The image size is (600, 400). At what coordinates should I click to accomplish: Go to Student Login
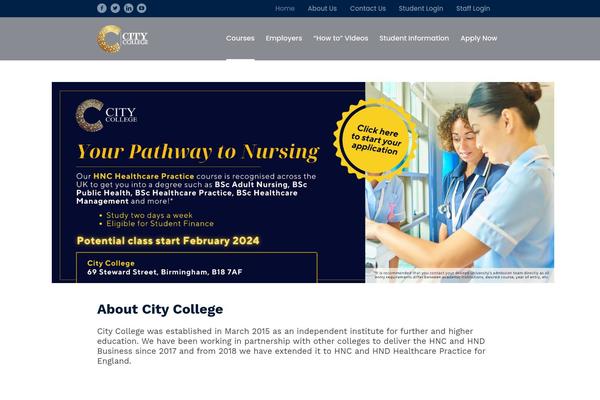(x=421, y=8)
